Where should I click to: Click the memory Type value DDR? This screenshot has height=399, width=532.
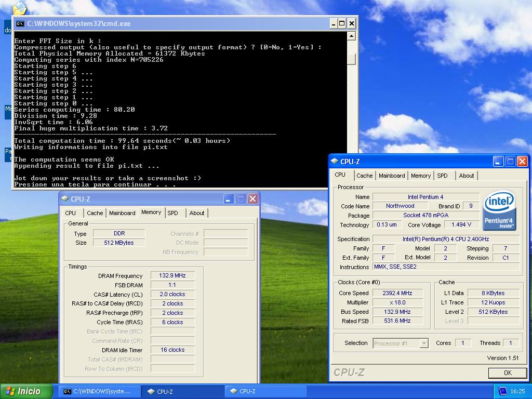119,233
